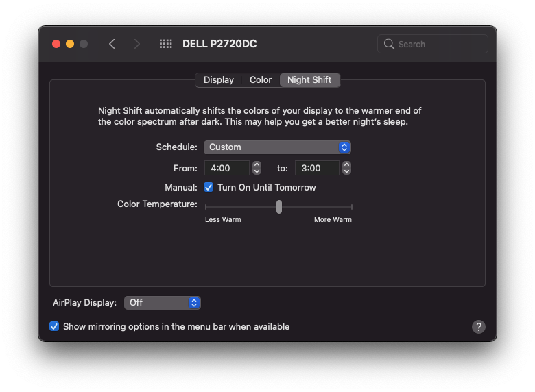Open the AirPlay Display dropdown

(x=162, y=302)
